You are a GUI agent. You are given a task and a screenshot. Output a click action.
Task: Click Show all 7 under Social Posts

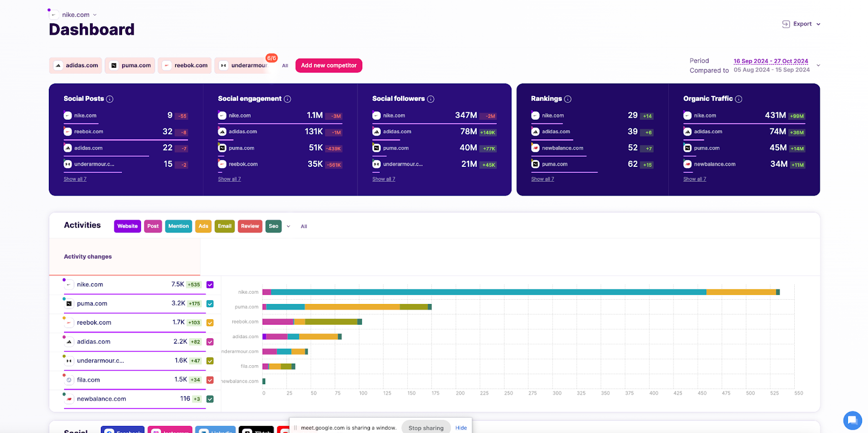[x=75, y=179]
